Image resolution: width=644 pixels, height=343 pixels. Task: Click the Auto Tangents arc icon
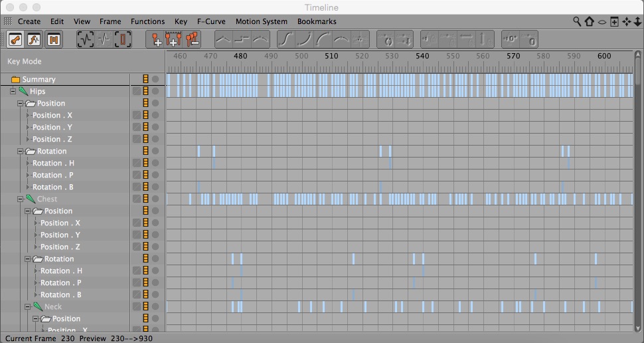coord(341,39)
